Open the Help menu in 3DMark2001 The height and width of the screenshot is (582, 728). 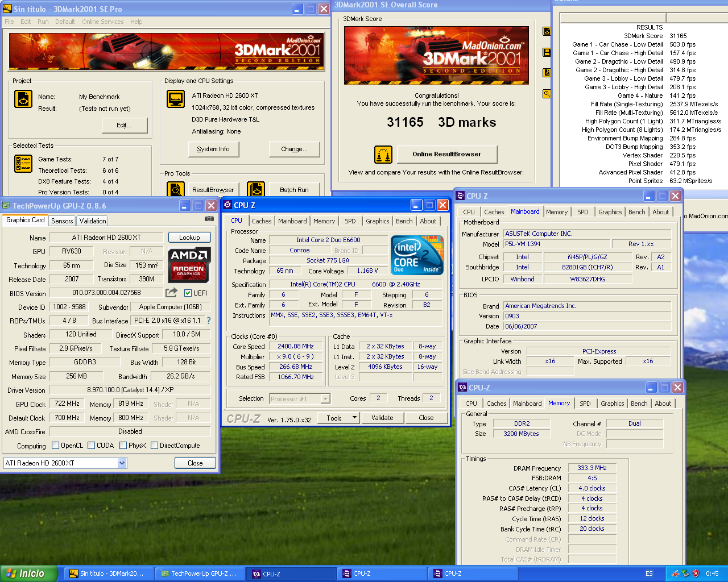tap(136, 22)
